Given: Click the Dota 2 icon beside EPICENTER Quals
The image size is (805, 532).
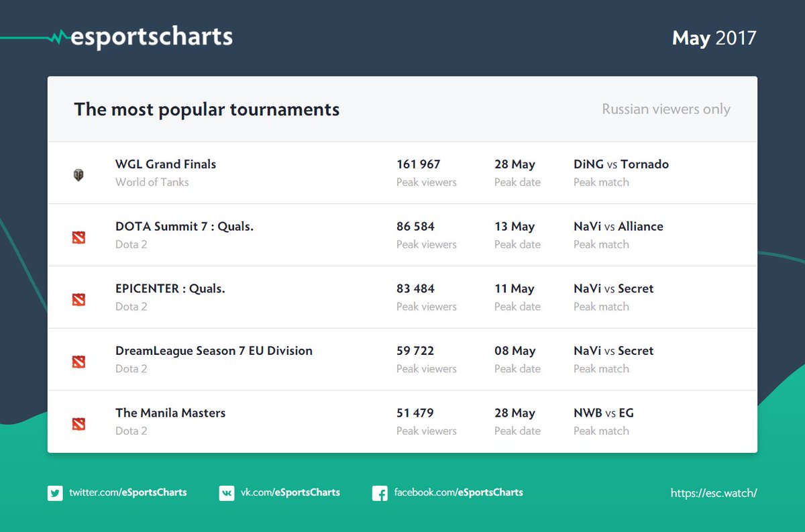Looking at the screenshot, I should [x=78, y=300].
